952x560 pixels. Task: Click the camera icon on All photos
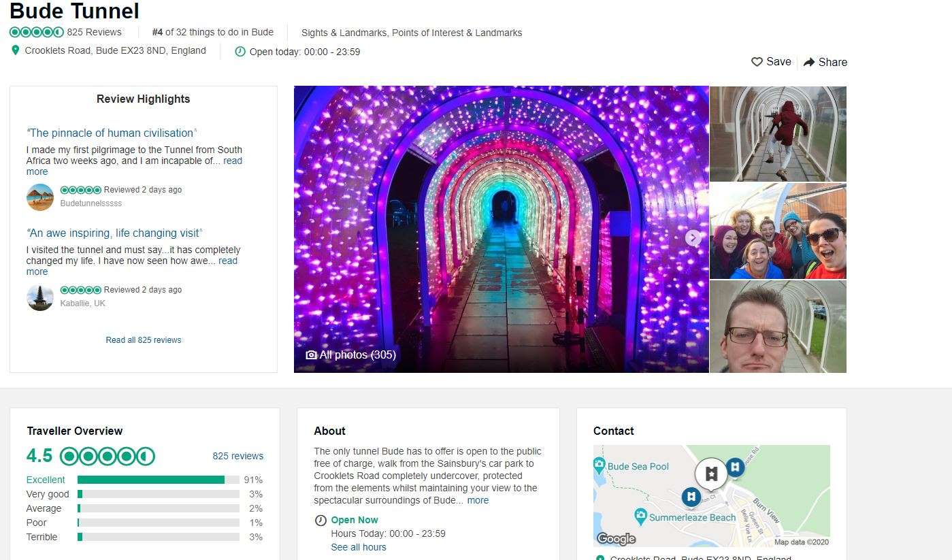pos(311,355)
